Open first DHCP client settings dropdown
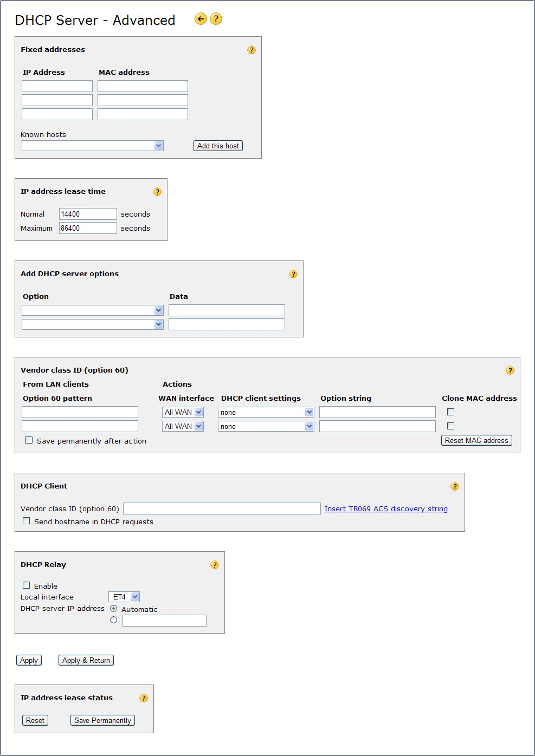The image size is (535, 756). 266,412
